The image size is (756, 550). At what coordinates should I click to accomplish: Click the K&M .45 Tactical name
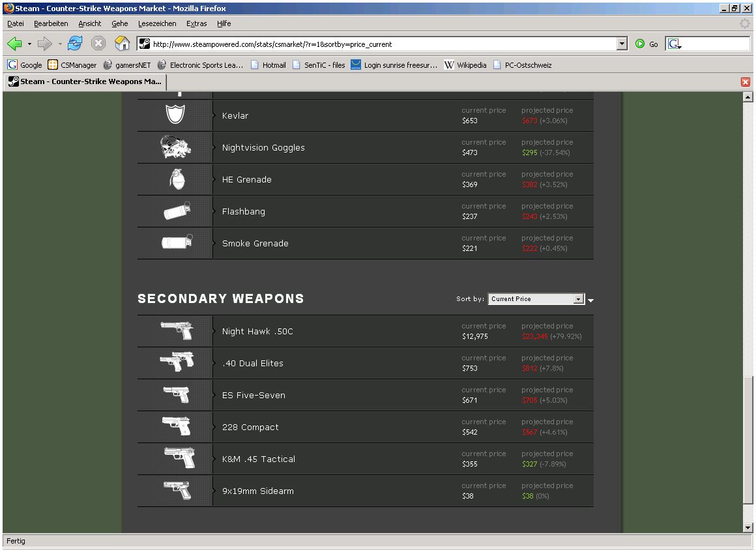pyautogui.click(x=259, y=459)
